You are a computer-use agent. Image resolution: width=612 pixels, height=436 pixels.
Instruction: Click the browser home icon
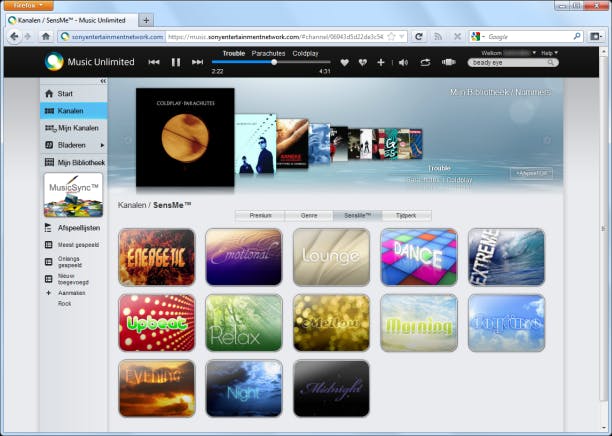(46, 37)
